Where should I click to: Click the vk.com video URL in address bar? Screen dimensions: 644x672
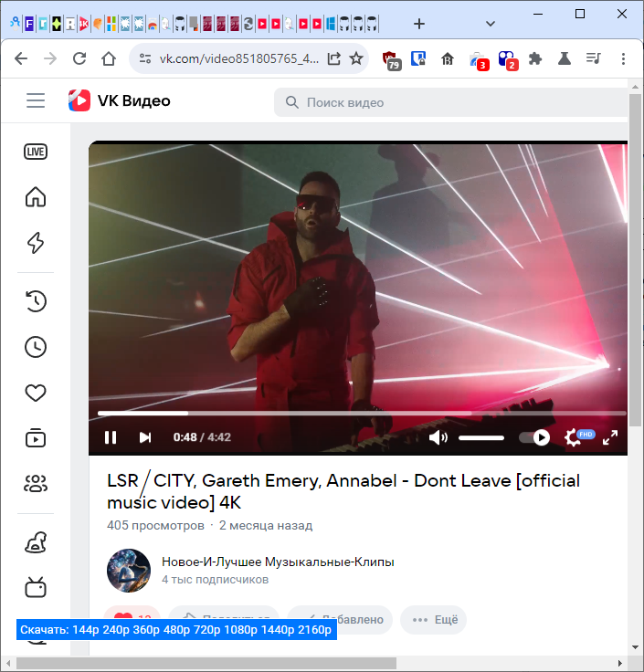pos(238,58)
